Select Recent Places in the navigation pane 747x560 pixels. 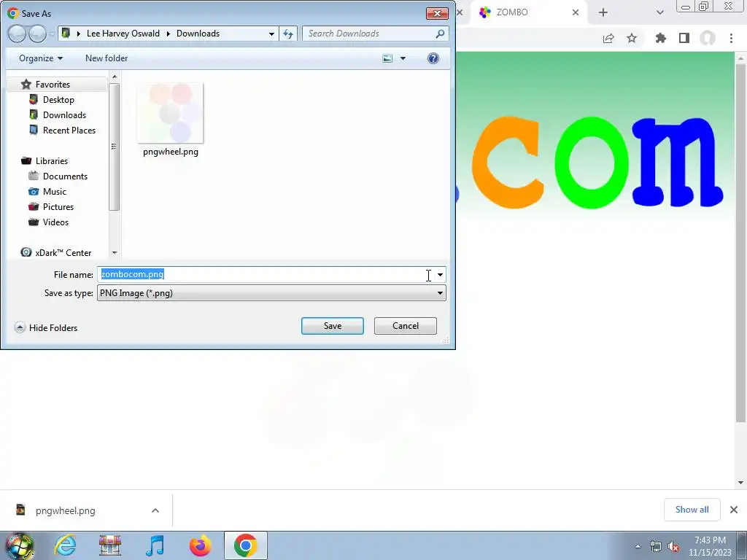pos(69,130)
